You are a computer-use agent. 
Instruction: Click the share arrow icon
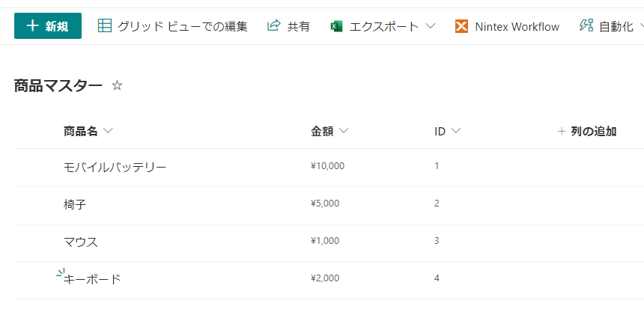pos(273,26)
